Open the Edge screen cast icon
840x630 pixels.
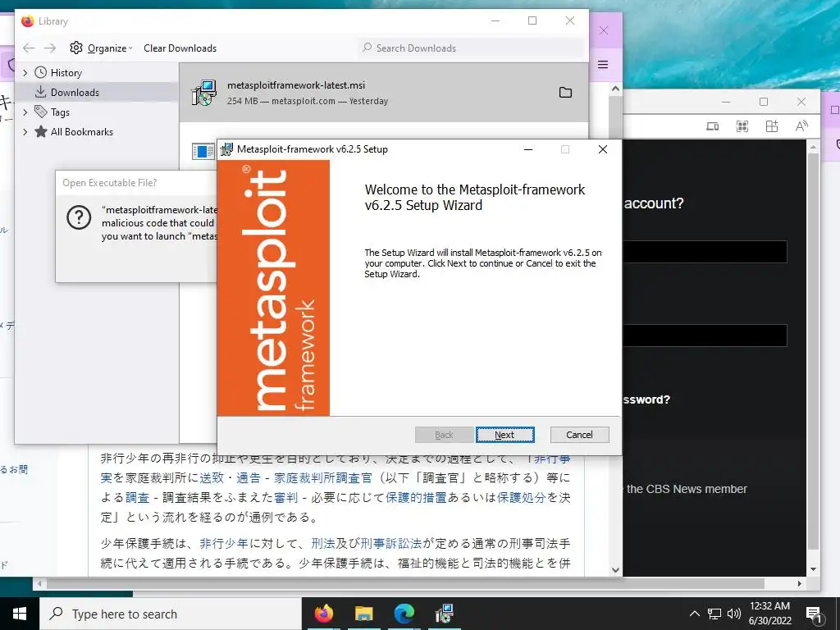coord(713,126)
